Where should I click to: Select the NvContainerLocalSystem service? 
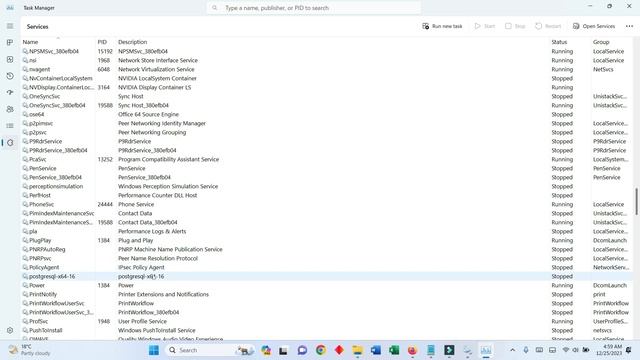pos(327,78)
